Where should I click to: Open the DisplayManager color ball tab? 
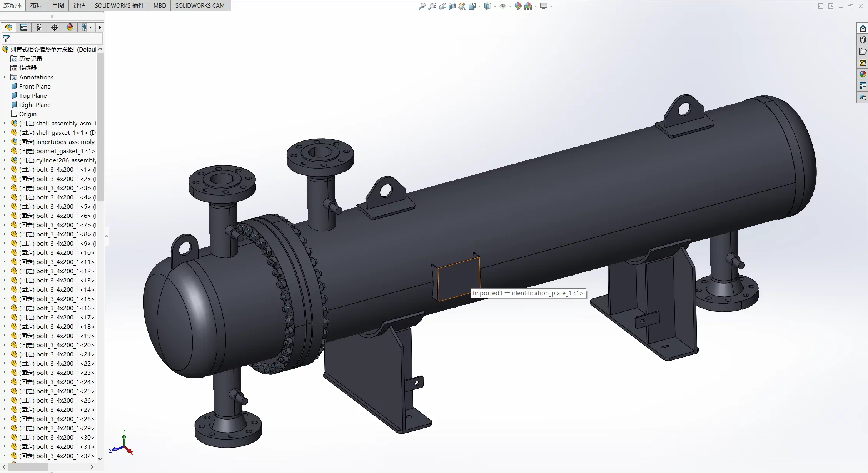pos(70,27)
